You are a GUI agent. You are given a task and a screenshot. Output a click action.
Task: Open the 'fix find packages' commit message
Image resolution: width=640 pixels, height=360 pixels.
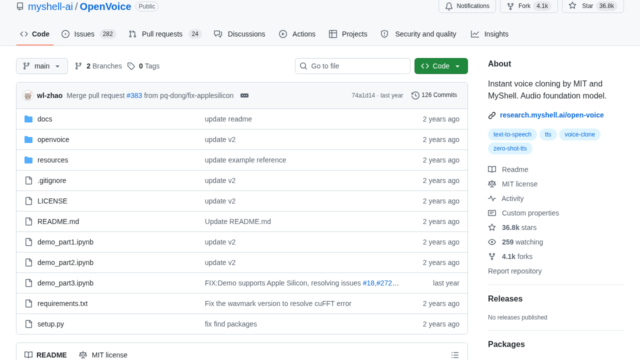(231, 324)
